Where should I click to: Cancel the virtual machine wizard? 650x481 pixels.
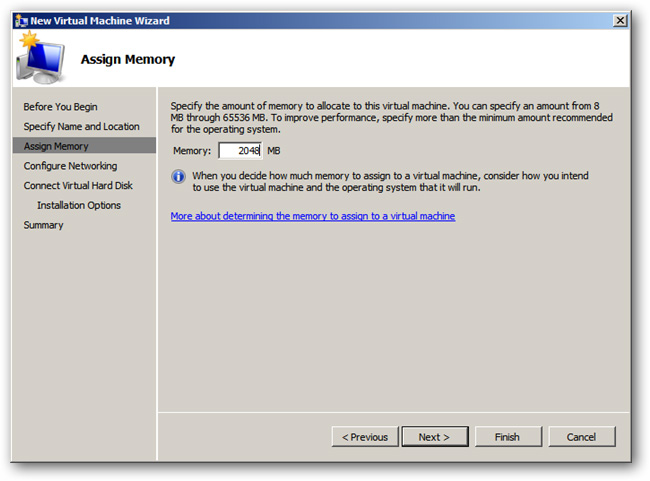pos(582,437)
